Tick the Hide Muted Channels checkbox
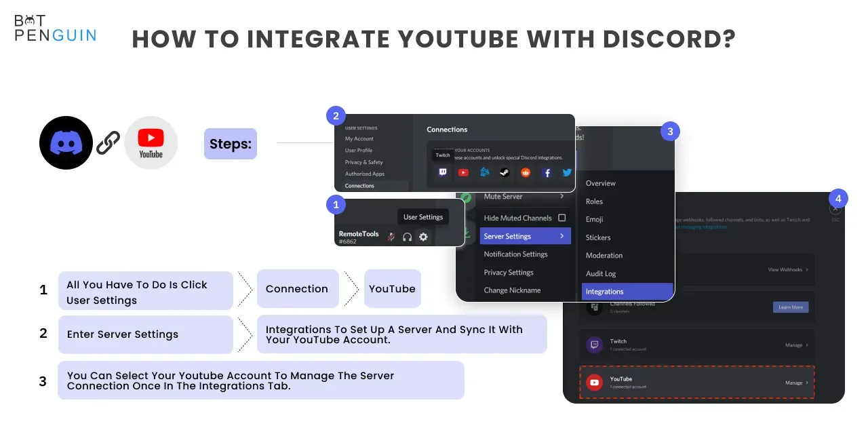Image resolution: width=868 pixels, height=426 pixels. [561, 218]
